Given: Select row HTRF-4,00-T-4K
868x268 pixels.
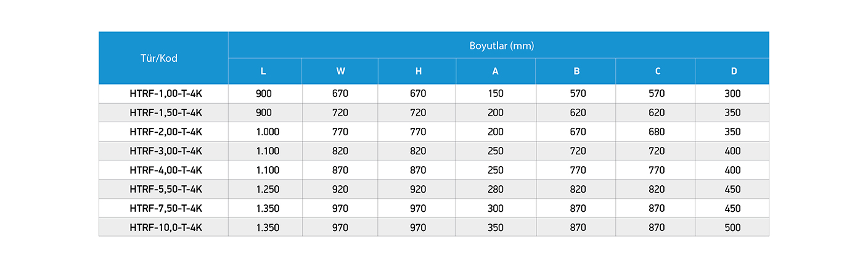Looking at the screenshot, I should [x=434, y=170].
